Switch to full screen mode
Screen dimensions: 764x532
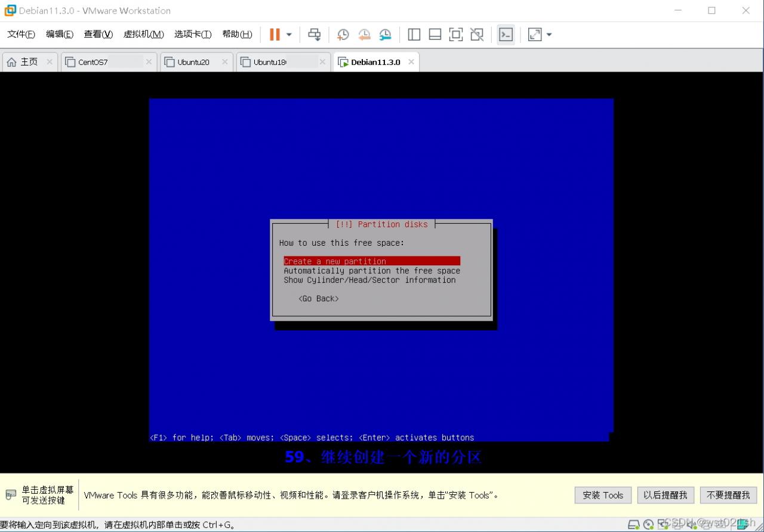tap(456, 35)
